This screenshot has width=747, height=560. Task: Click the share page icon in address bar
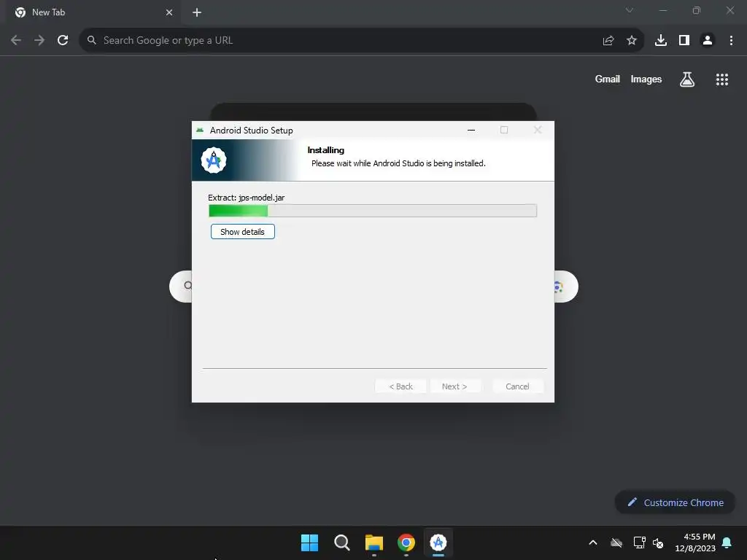pyautogui.click(x=608, y=41)
